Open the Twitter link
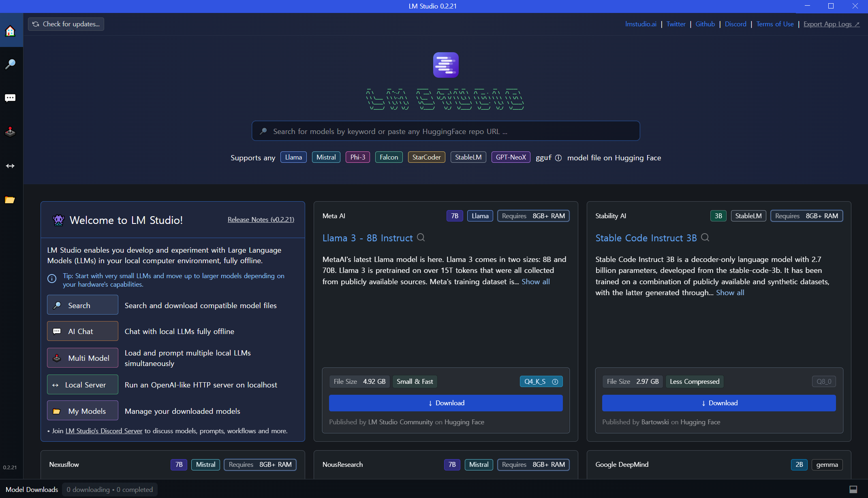 [676, 24]
